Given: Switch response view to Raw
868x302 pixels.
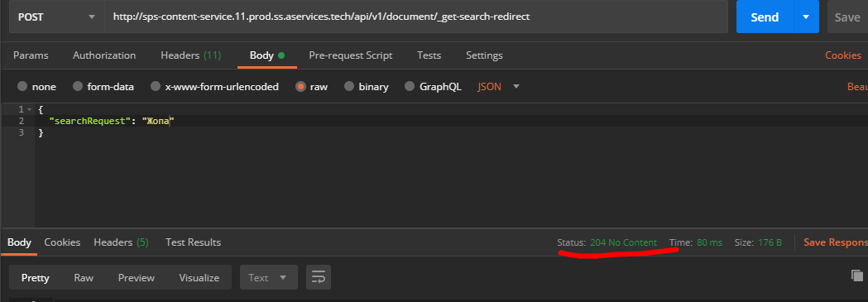Looking at the screenshot, I should click(84, 278).
